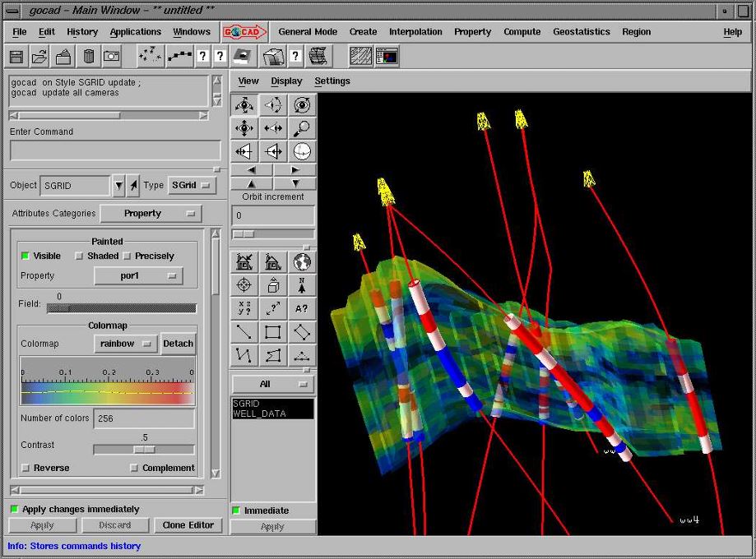This screenshot has height=559, width=756.
Task: Click the rainbow colormap gradient bar
Action: click(108, 393)
